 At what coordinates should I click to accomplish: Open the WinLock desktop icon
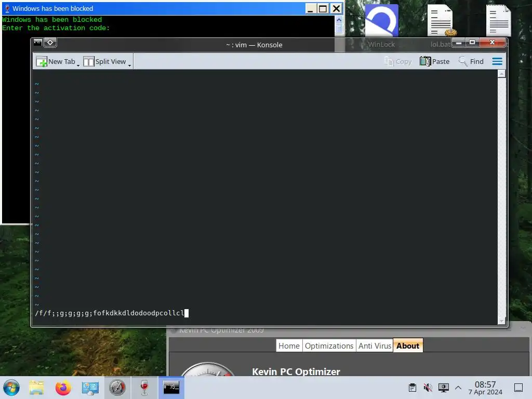pyautogui.click(x=381, y=26)
